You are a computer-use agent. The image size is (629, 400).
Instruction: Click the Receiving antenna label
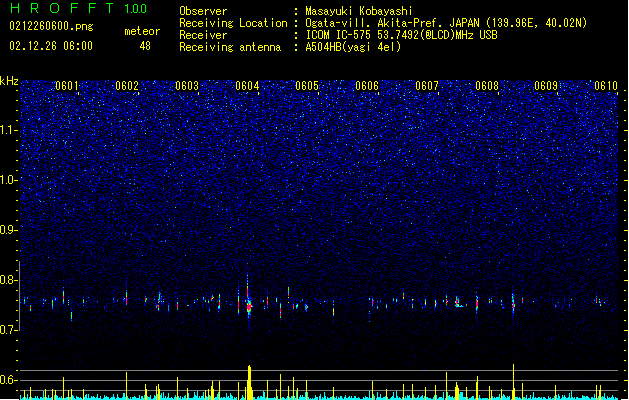click(x=230, y=47)
